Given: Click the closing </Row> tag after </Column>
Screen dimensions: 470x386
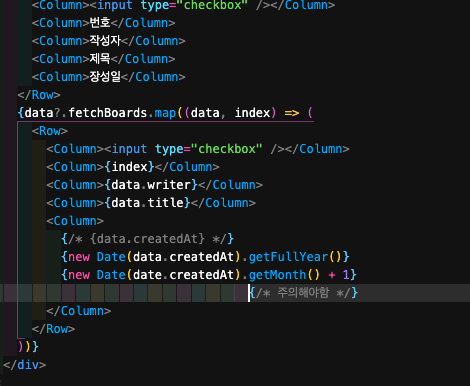Looking at the screenshot, I should (x=53, y=329).
